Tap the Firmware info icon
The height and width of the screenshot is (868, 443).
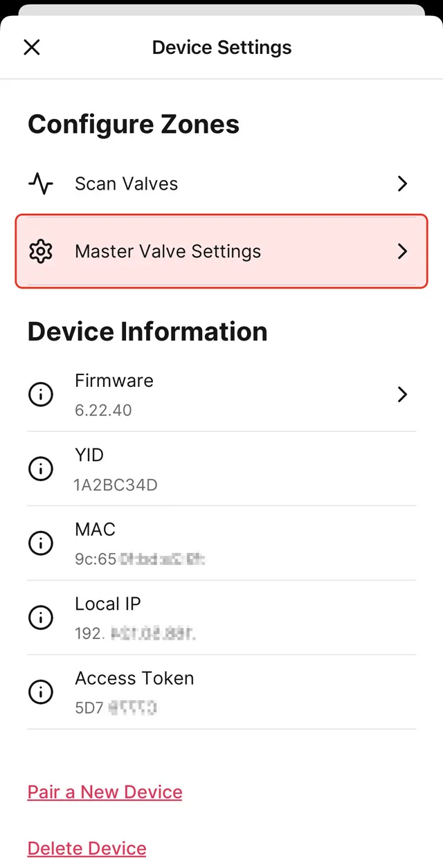tap(41, 395)
